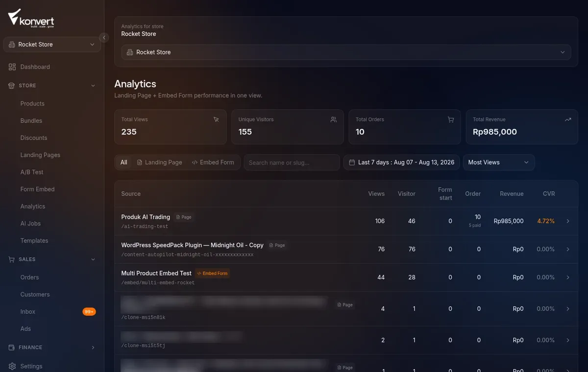Click the Embed Form badge on Multi Product row

coord(212,274)
